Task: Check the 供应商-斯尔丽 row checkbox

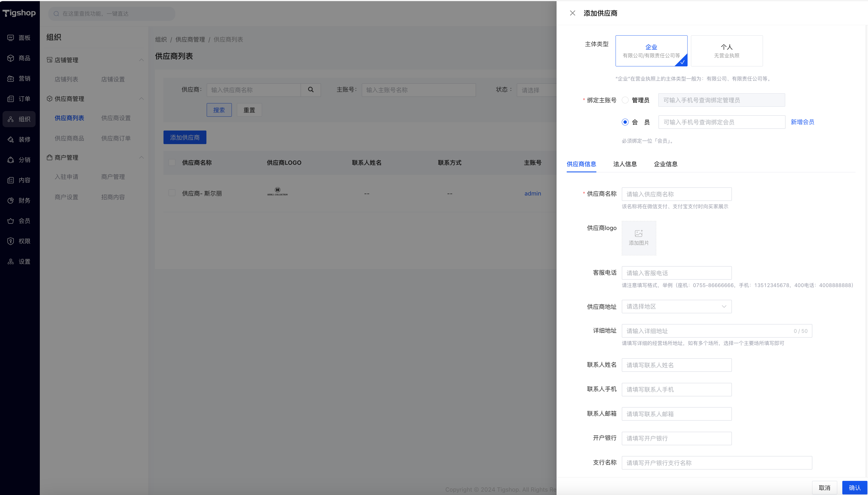Action: 172,193
